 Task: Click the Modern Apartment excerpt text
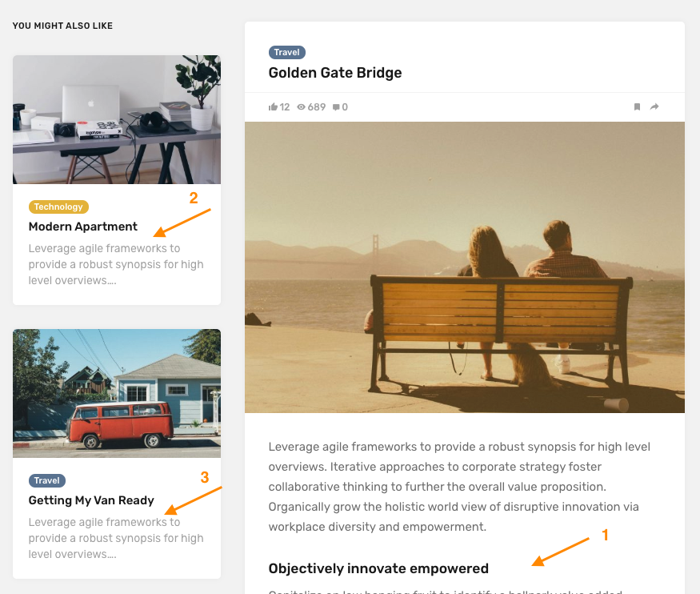point(116,264)
